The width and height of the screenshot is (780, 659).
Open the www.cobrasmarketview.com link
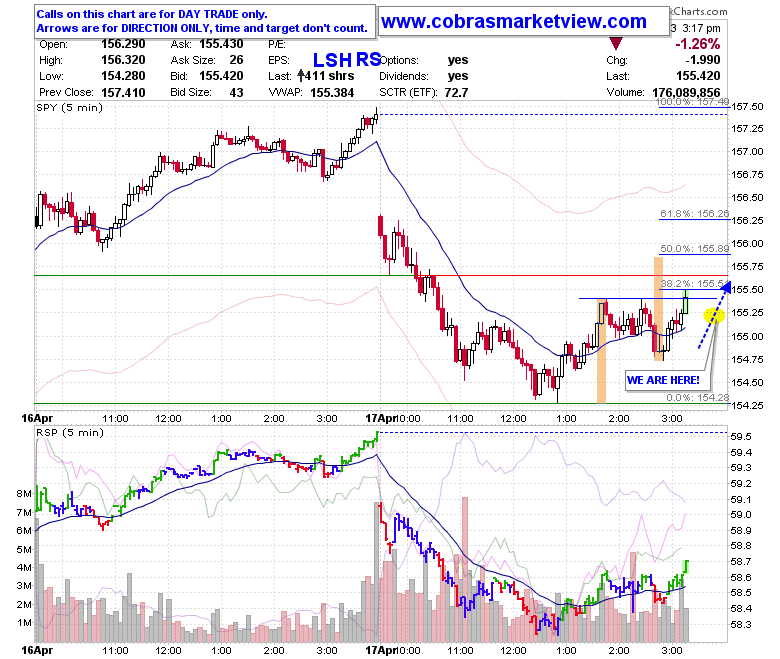513,21
